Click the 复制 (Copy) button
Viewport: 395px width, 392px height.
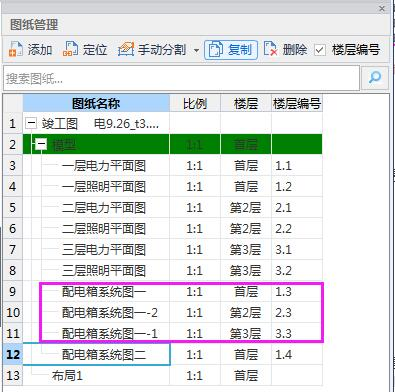[231, 50]
